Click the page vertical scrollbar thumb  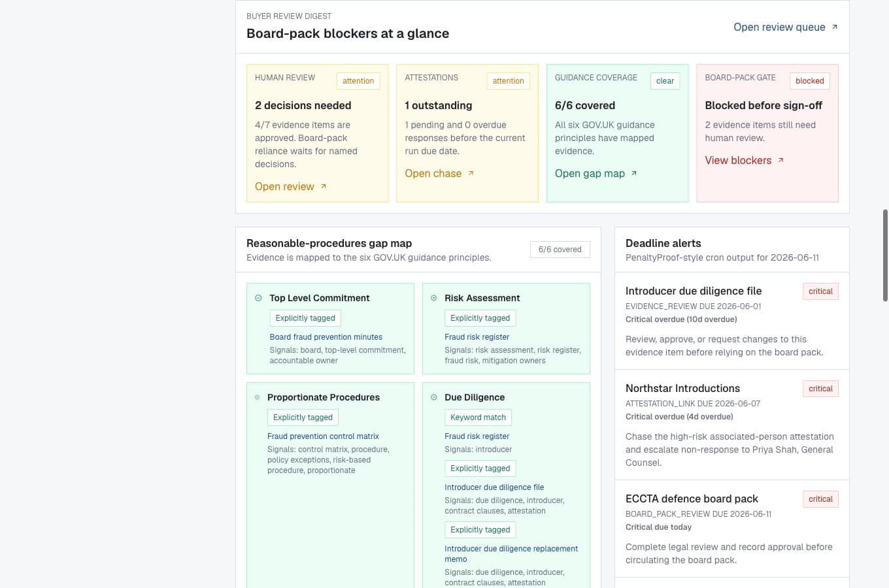pos(886,255)
